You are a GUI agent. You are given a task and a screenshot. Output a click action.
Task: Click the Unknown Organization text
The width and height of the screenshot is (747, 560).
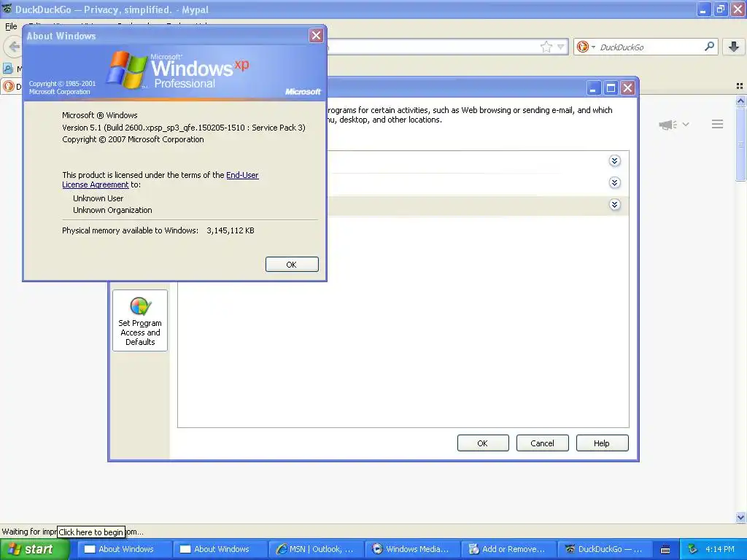(112, 210)
